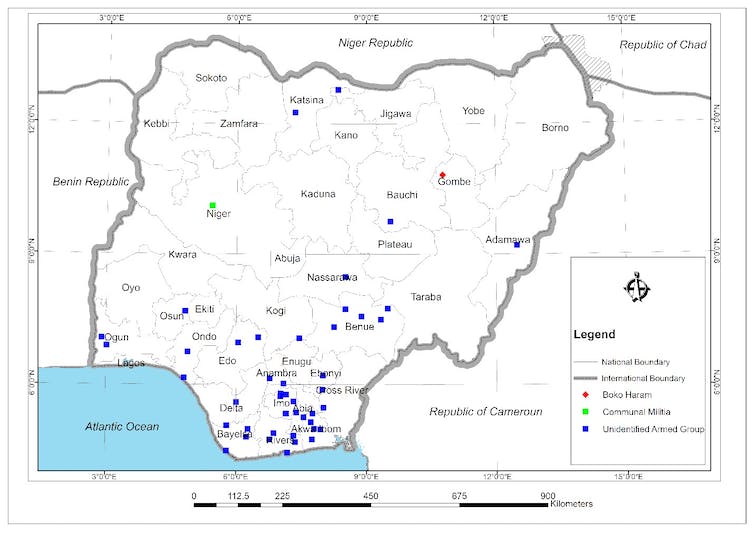
Task: Click the Communal Militia legend label
Action: 635,412
